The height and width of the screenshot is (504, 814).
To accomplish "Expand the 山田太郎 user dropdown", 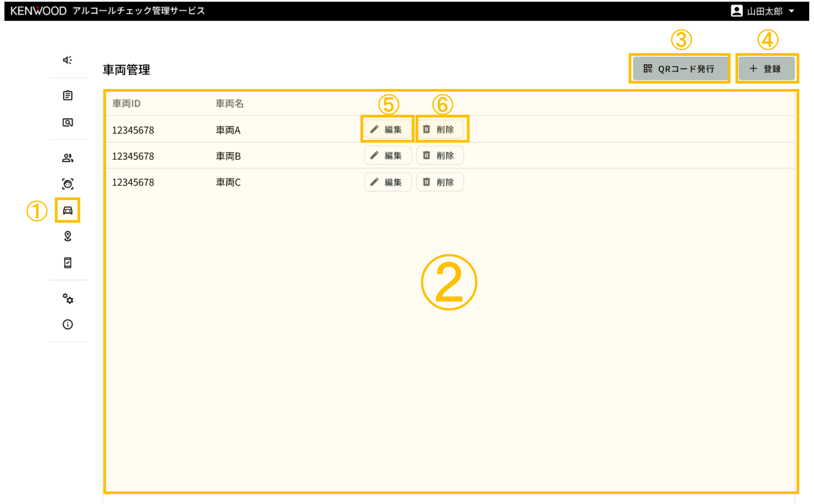I will pyautogui.click(x=763, y=11).
